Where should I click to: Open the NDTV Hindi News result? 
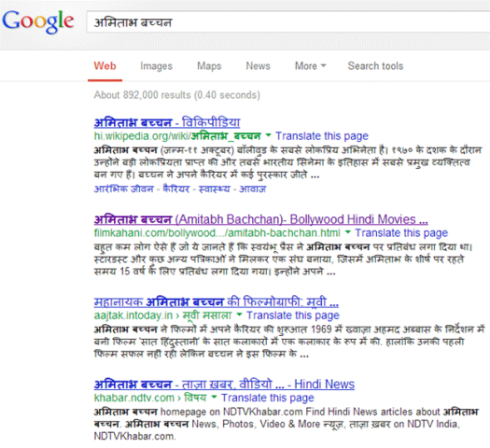[224, 385]
